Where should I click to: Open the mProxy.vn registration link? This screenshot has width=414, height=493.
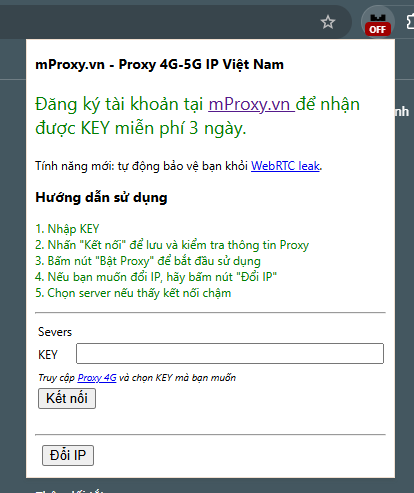coord(251,104)
